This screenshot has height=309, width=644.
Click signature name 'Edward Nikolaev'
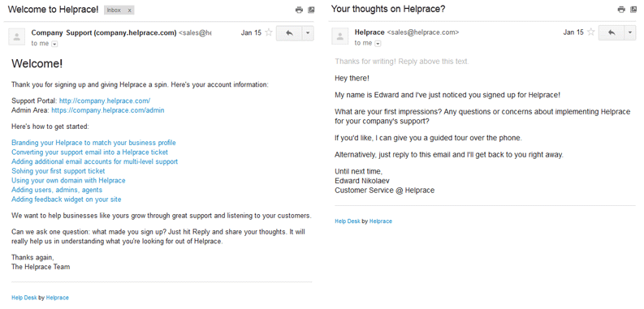pyautogui.click(x=362, y=181)
